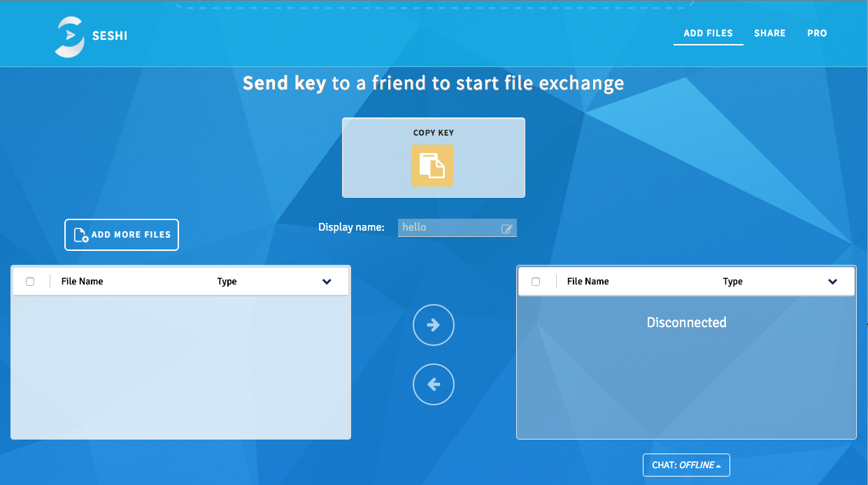Click the Seshi logo icon

69,36
